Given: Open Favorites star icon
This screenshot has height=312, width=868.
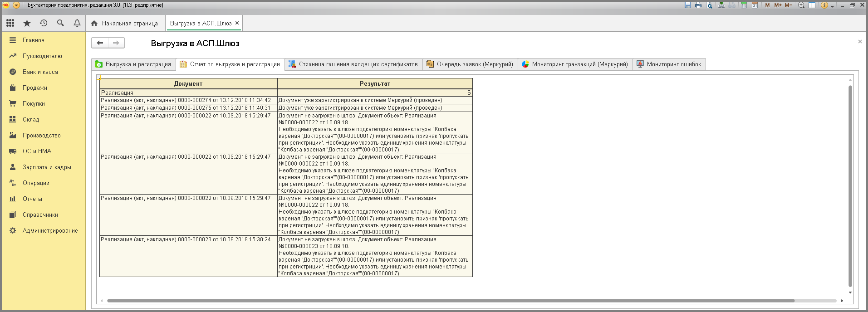Looking at the screenshot, I should pyautogui.click(x=27, y=23).
